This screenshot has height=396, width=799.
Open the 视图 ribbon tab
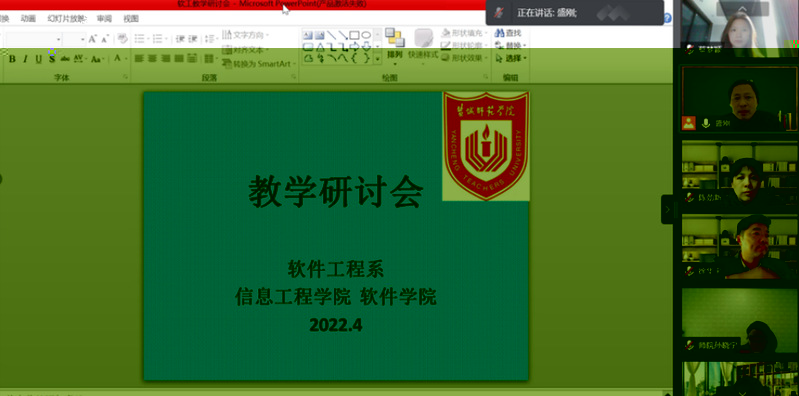tap(131, 19)
